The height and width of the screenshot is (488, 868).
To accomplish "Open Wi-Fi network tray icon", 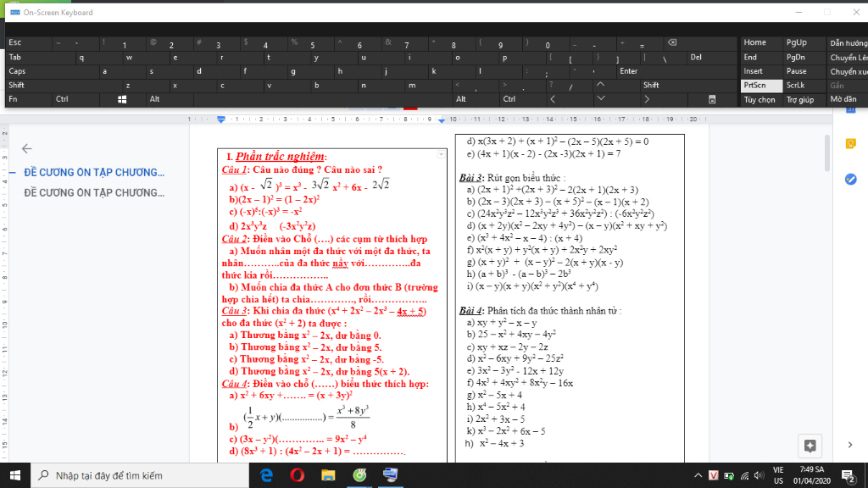I will [744, 476].
